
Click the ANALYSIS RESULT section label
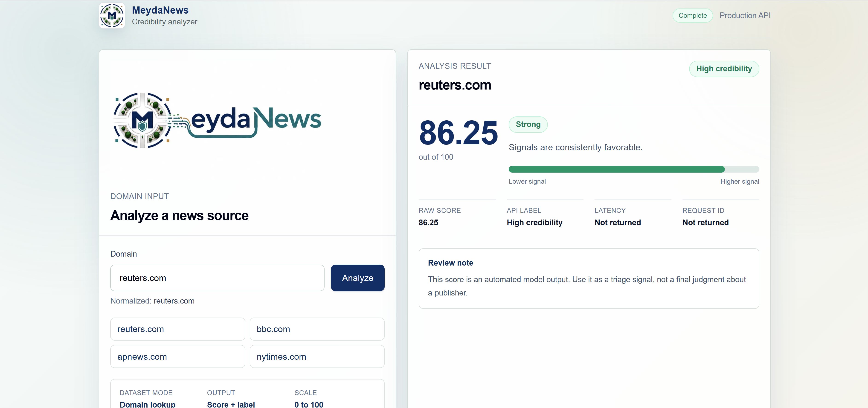point(455,66)
